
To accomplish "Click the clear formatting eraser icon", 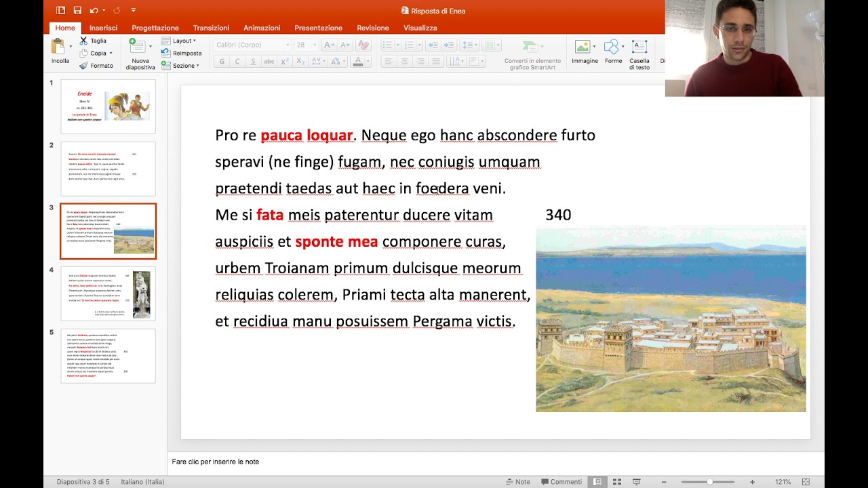I will point(363,45).
